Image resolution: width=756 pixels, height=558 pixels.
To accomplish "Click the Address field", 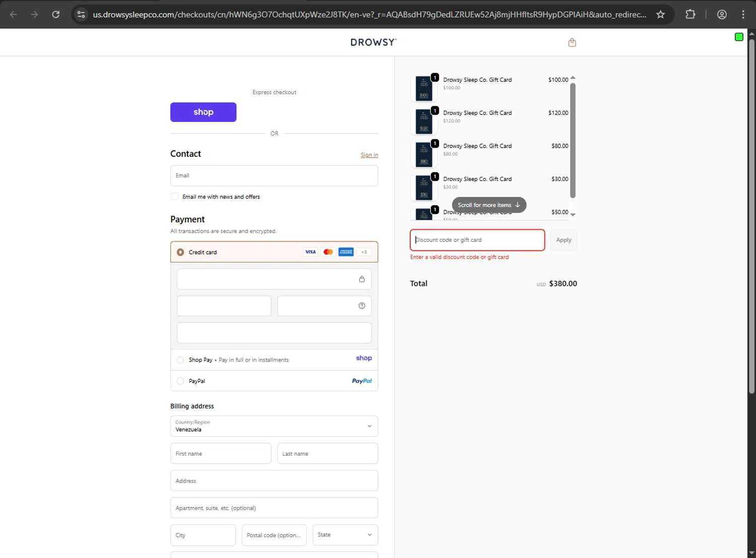I will coord(274,480).
